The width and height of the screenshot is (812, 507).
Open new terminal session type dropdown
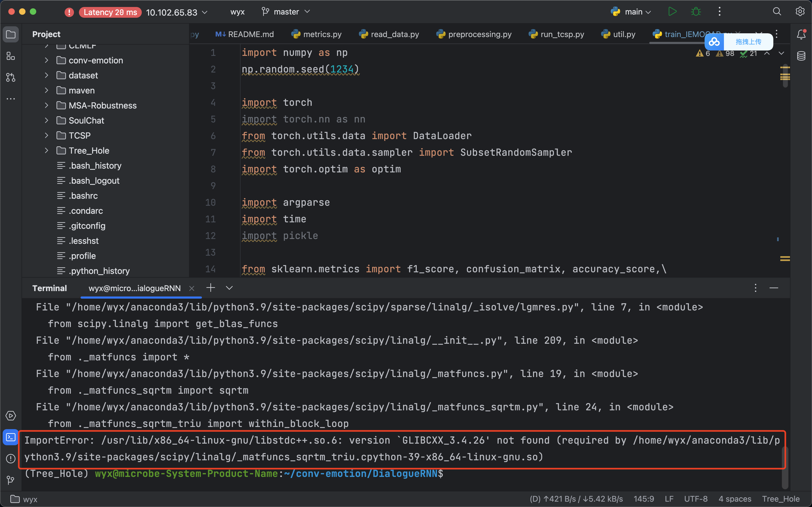[x=229, y=288]
